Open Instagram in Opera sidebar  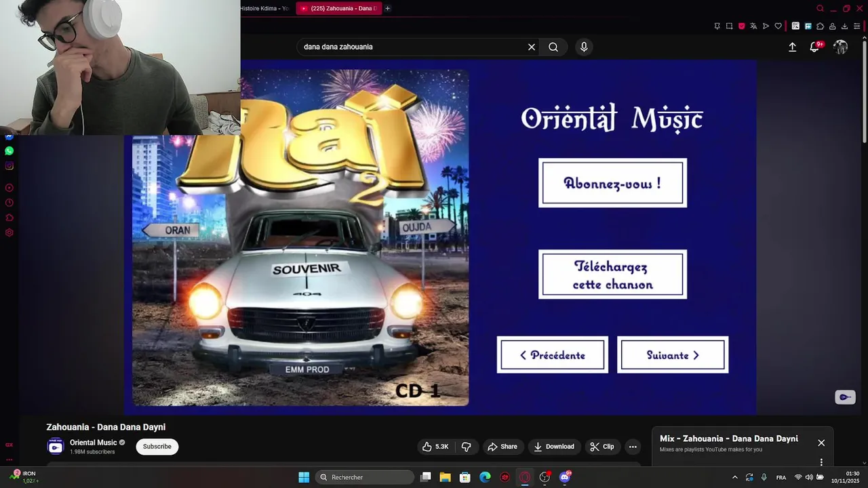tap(9, 165)
